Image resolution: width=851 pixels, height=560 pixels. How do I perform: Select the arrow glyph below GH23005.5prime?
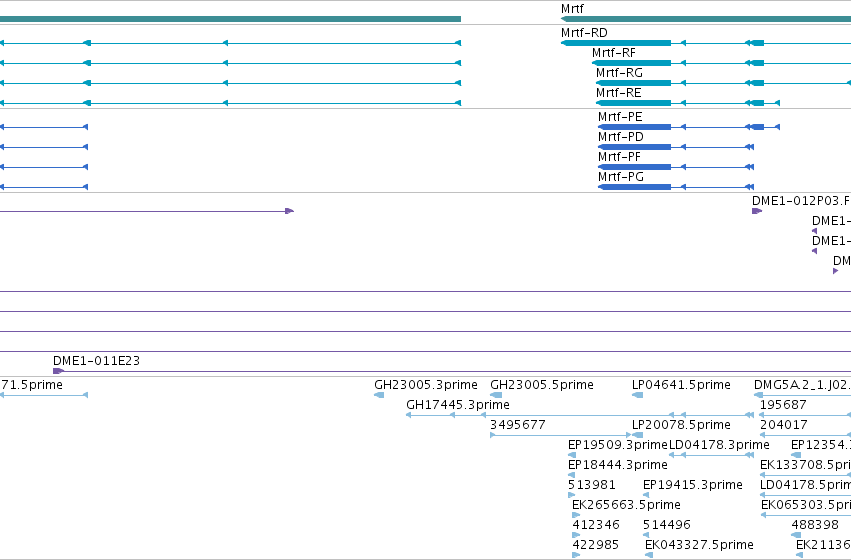496,395
